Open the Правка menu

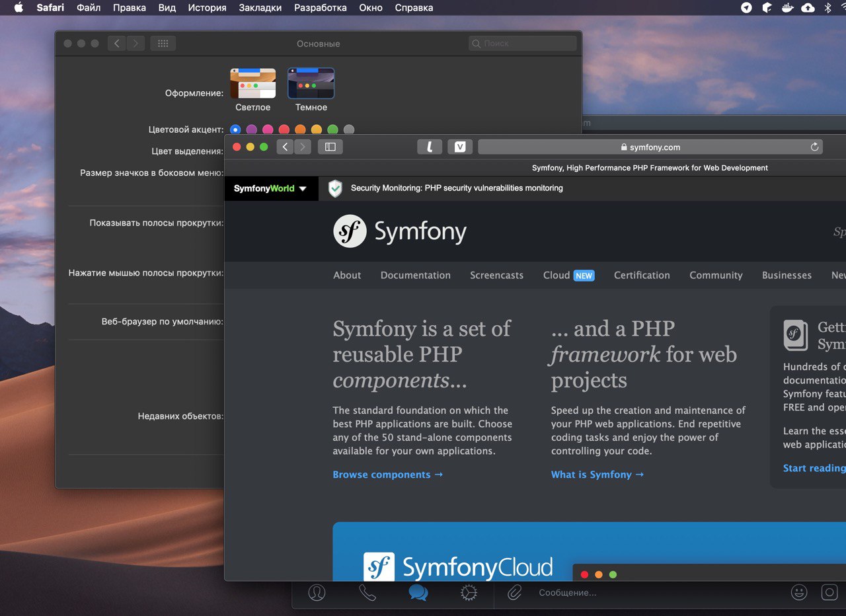click(130, 8)
